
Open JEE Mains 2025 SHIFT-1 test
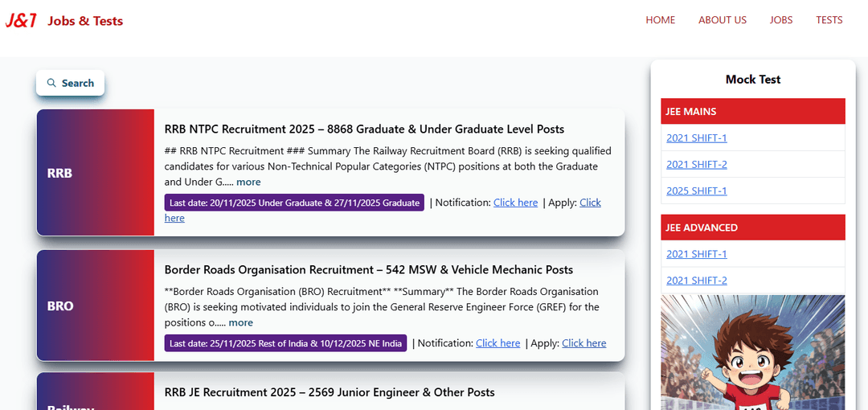(696, 191)
